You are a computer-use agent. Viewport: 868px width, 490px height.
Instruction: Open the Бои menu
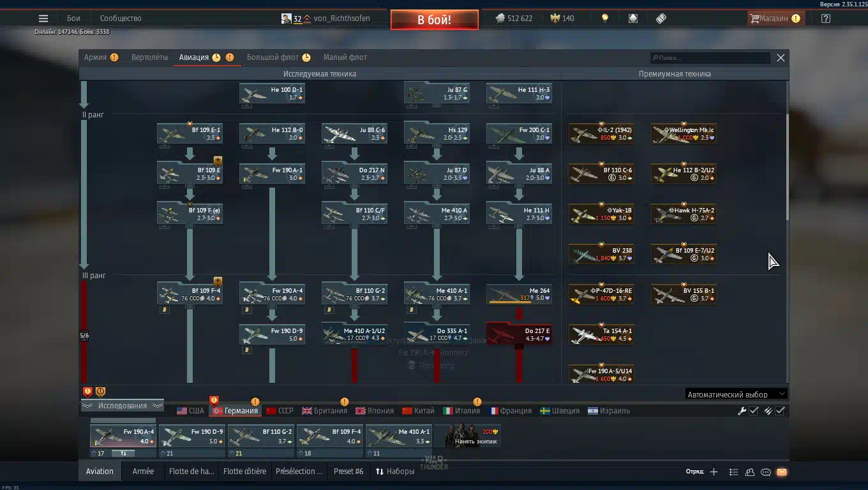73,19
